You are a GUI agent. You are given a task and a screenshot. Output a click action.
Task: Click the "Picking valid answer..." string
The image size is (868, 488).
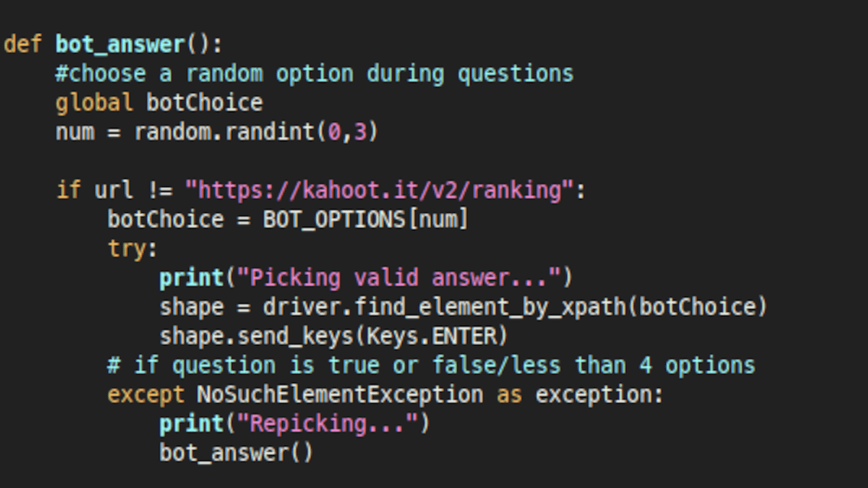(399, 278)
